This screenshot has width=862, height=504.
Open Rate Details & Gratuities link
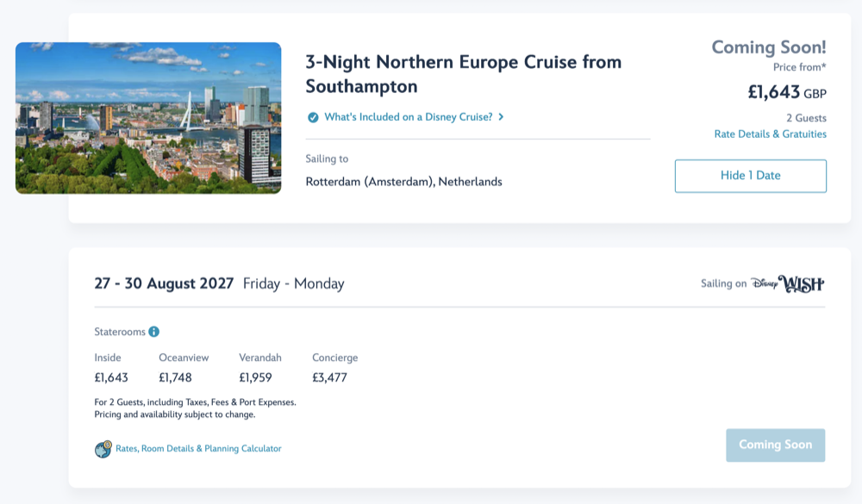pyautogui.click(x=770, y=134)
